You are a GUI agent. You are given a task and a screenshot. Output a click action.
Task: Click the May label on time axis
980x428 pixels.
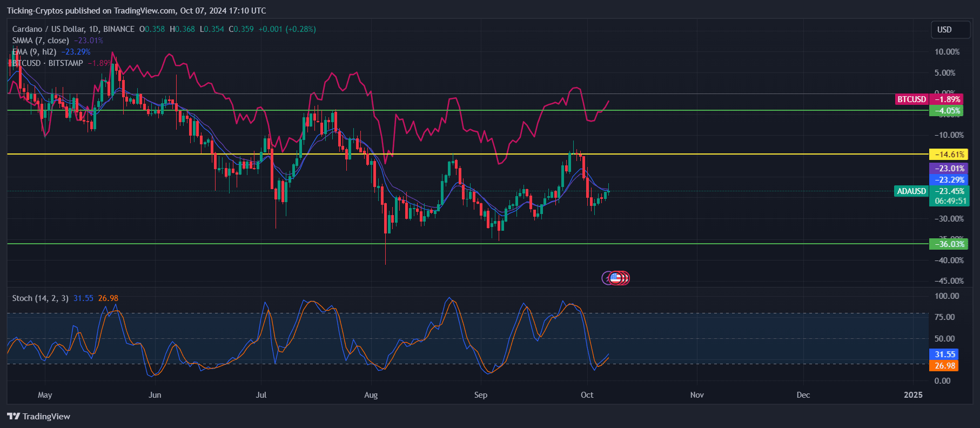coord(45,395)
